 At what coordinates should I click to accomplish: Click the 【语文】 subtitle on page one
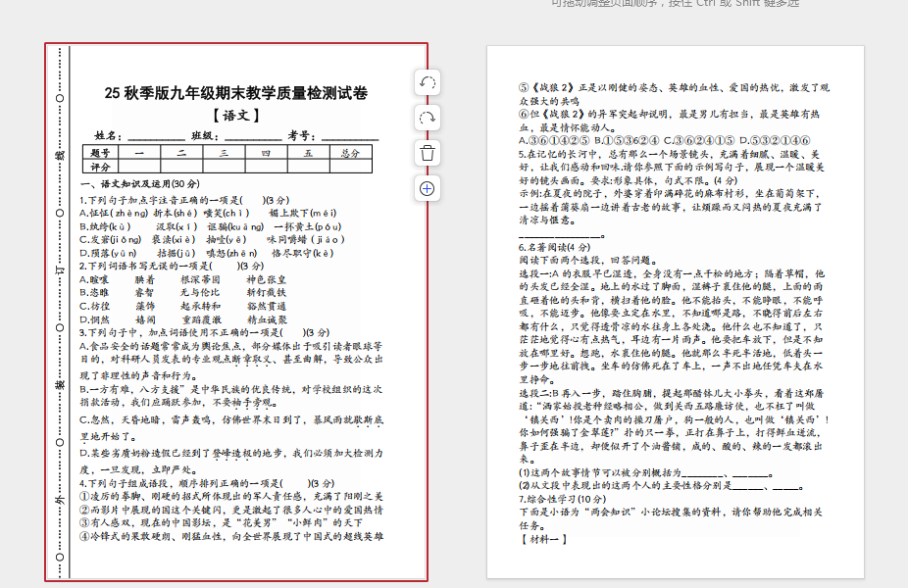[x=236, y=116]
